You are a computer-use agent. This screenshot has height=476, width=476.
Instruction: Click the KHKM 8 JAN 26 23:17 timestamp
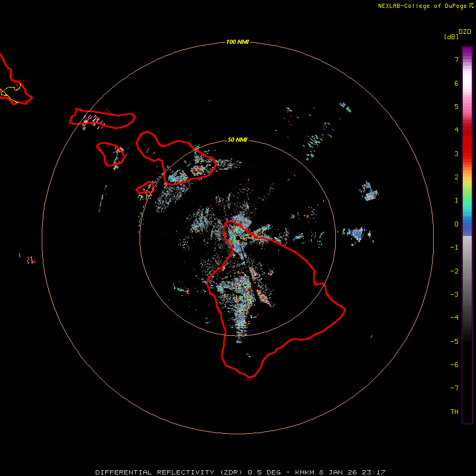click(x=340, y=472)
